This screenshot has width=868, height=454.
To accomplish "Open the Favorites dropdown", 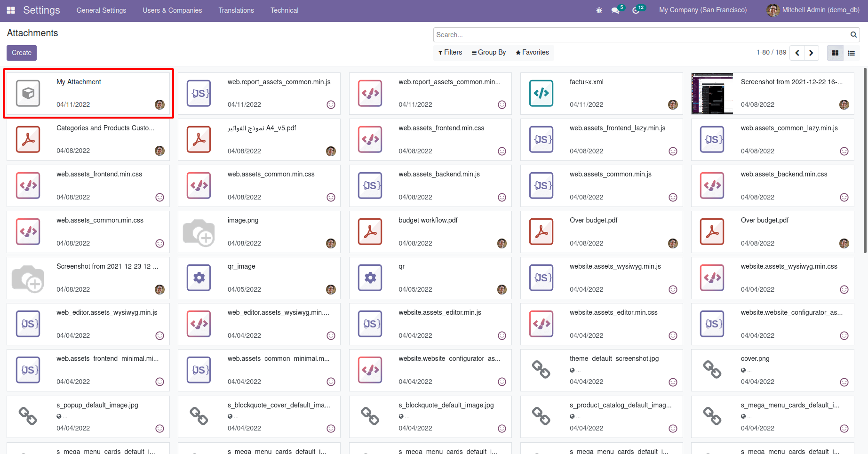I will point(532,52).
